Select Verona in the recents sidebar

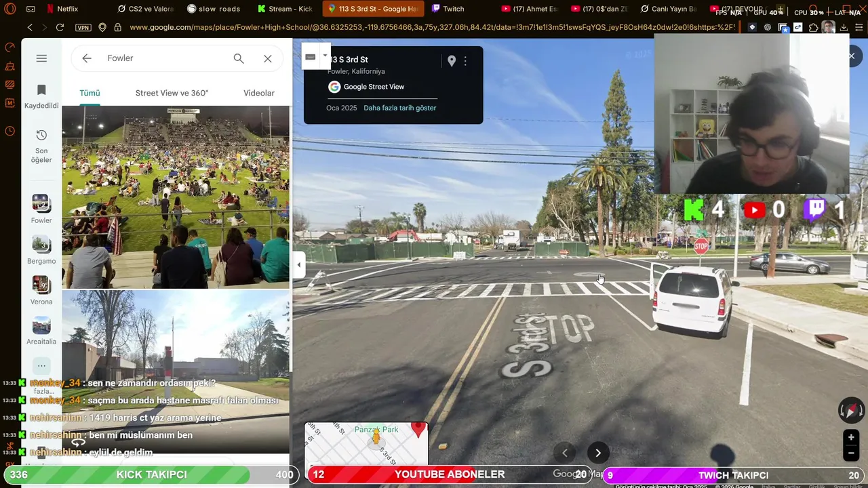pyautogui.click(x=41, y=290)
